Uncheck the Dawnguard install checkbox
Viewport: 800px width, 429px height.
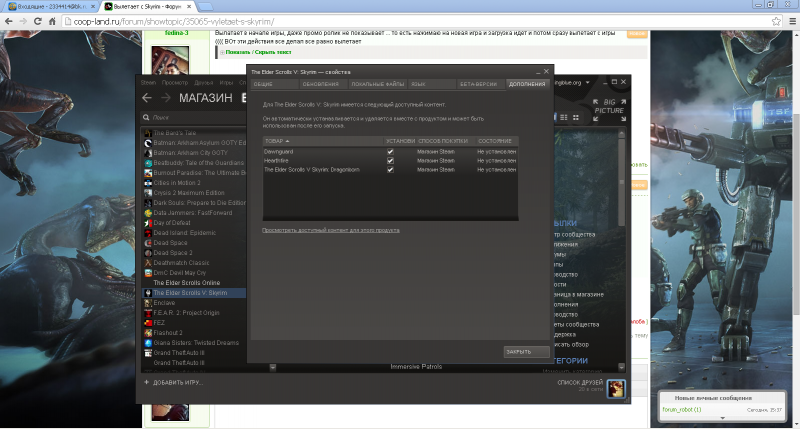click(x=390, y=152)
